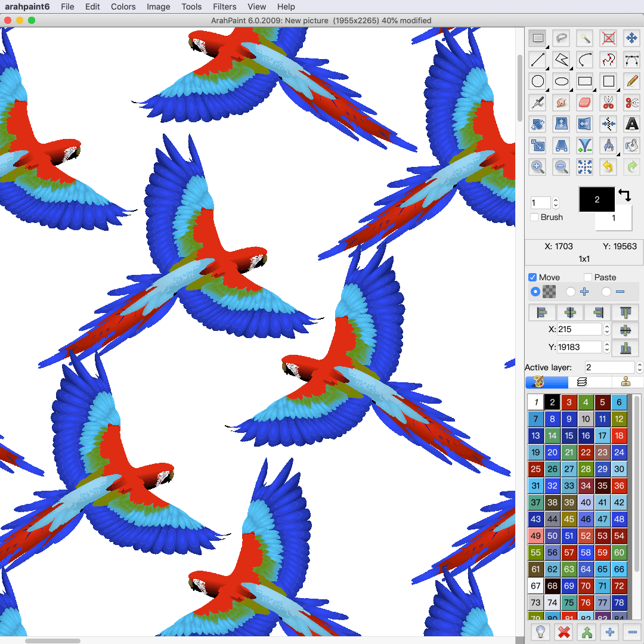Select the minus subtract mode radio button
644x644 pixels.
click(x=606, y=292)
